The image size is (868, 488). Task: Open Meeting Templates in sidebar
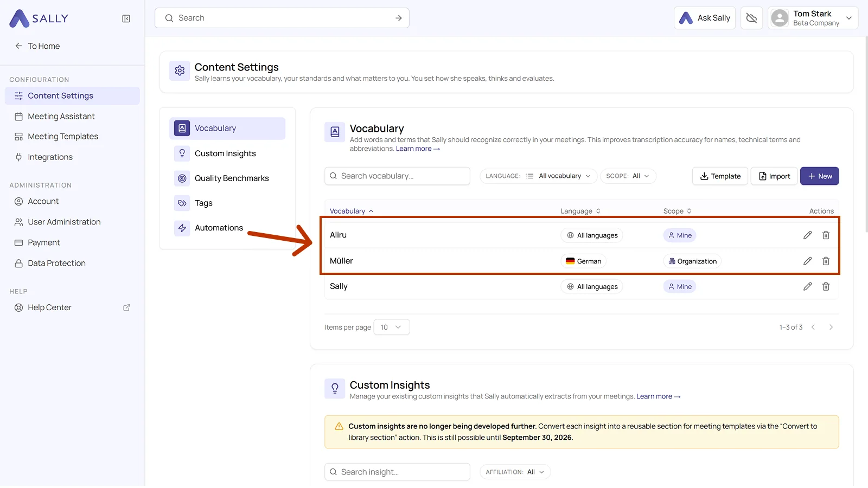coord(63,137)
